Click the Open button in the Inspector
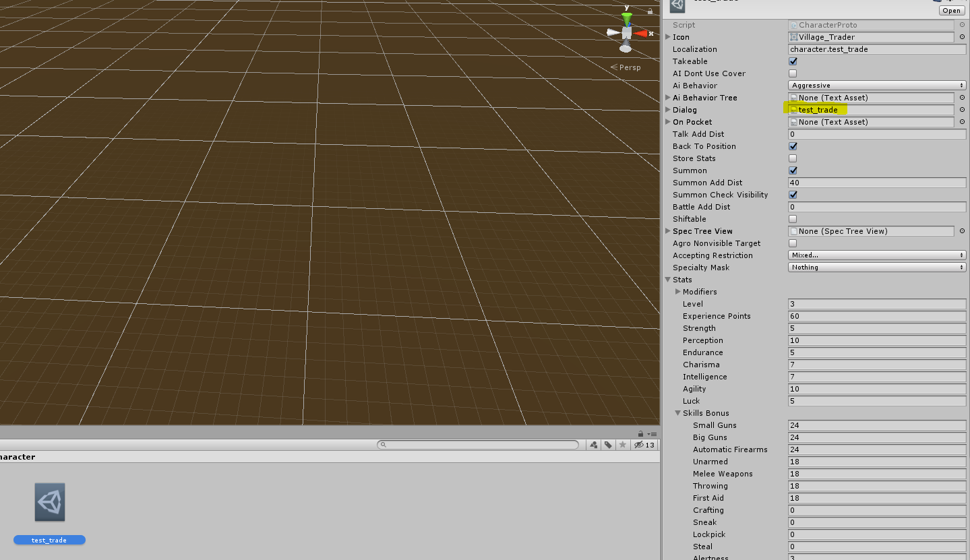The width and height of the screenshot is (970, 560). point(951,10)
